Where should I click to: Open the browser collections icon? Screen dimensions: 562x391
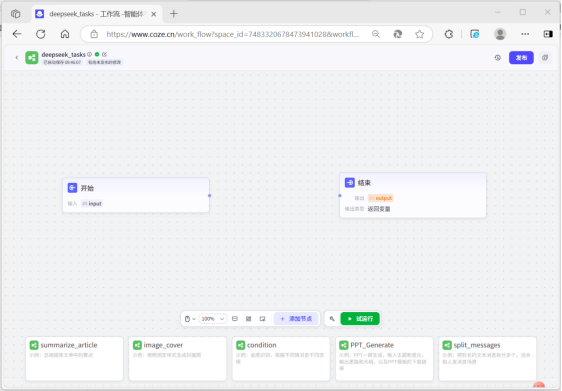coord(475,34)
